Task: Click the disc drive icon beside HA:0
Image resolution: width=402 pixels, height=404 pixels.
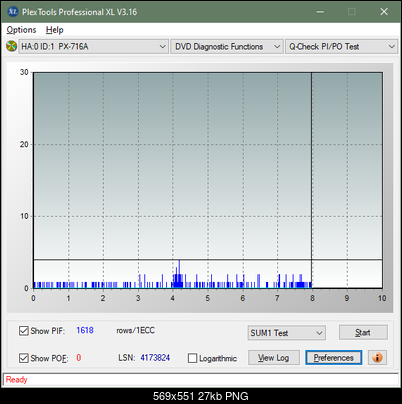Action: pos(11,46)
